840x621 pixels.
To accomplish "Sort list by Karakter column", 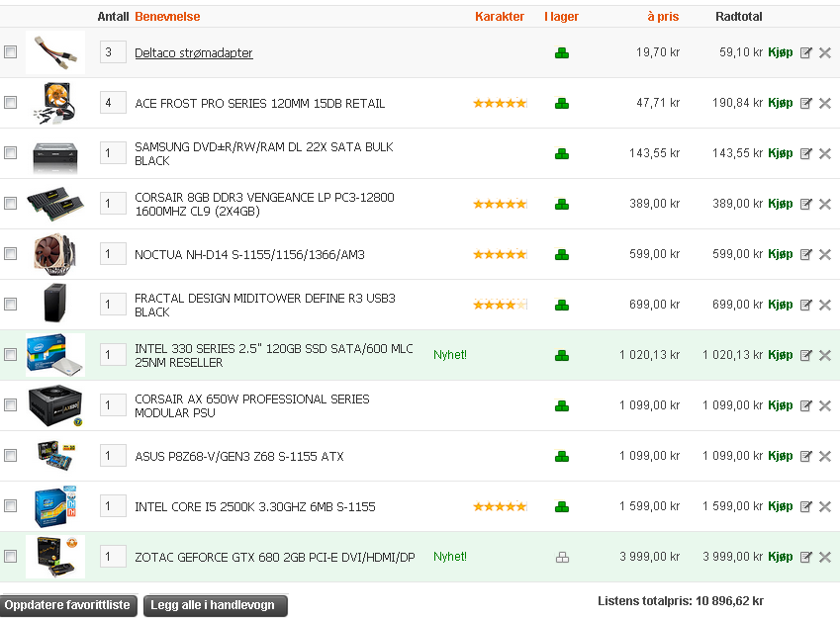I will click(500, 17).
